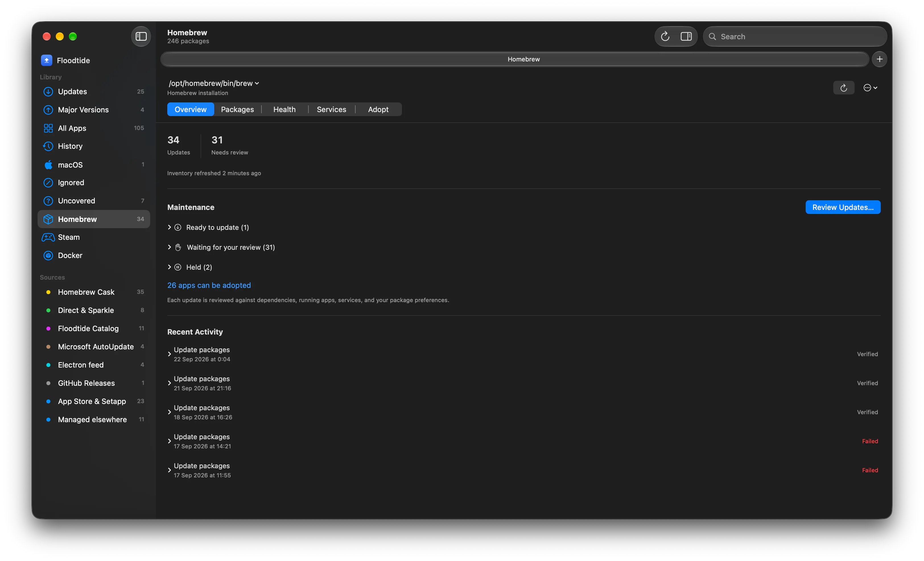Open Steam via gamepad icon
924x561 pixels.
pyautogui.click(x=48, y=237)
